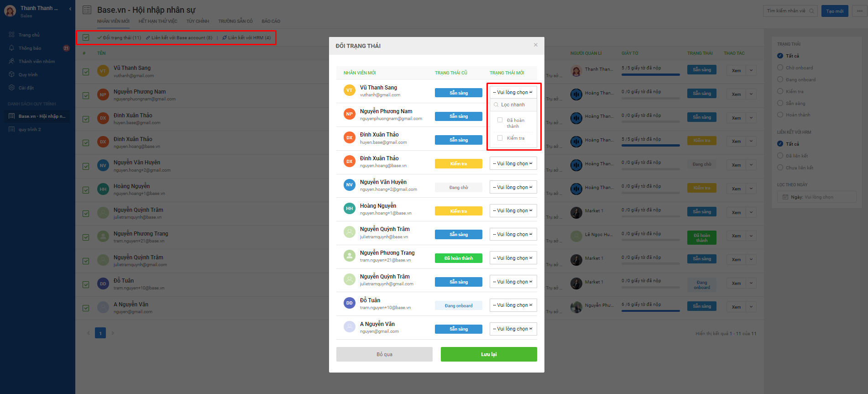Select Chờ onboard status filter
Image resolution: width=868 pixels, height=394 pixels.
[780, 68]
